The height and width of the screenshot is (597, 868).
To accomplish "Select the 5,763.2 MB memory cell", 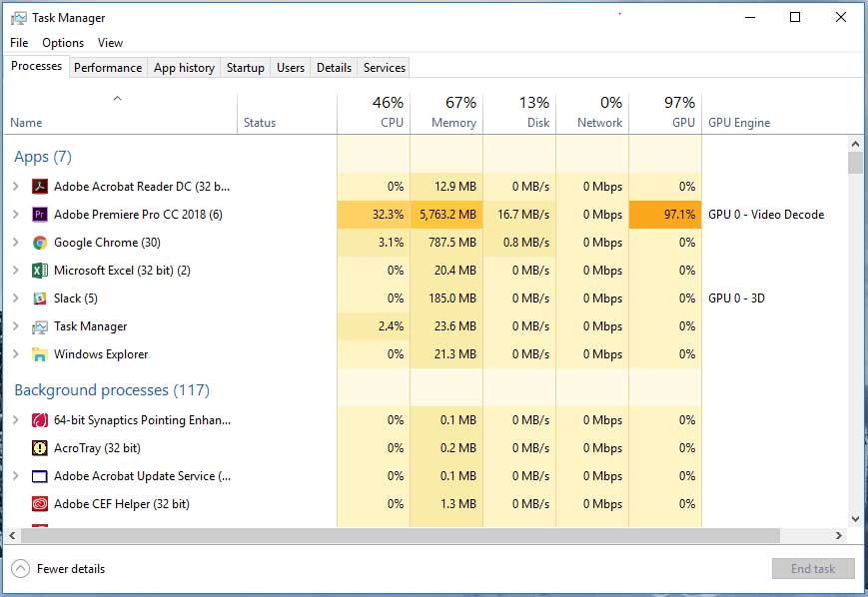I will pyautogui.click(x=446, y=214).
